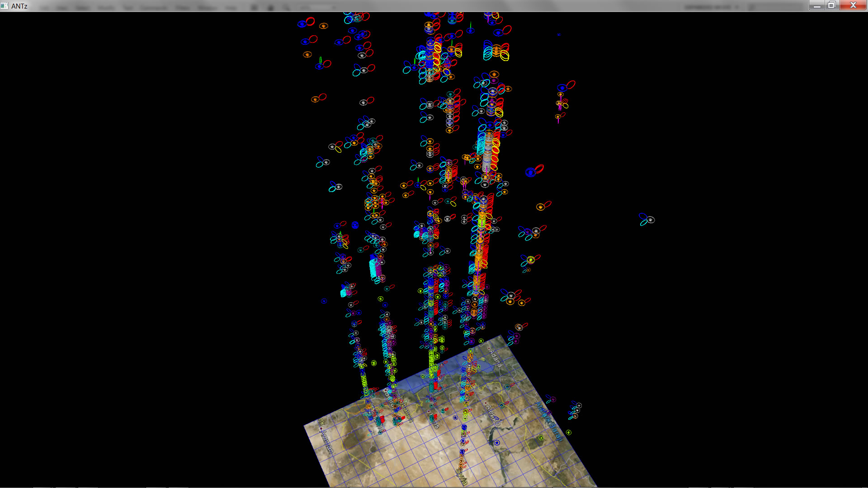Select the blue bullseye glyph on the river
Image resolution: width=868 pixels, height=488 pixels.
[x=497, y=443]
